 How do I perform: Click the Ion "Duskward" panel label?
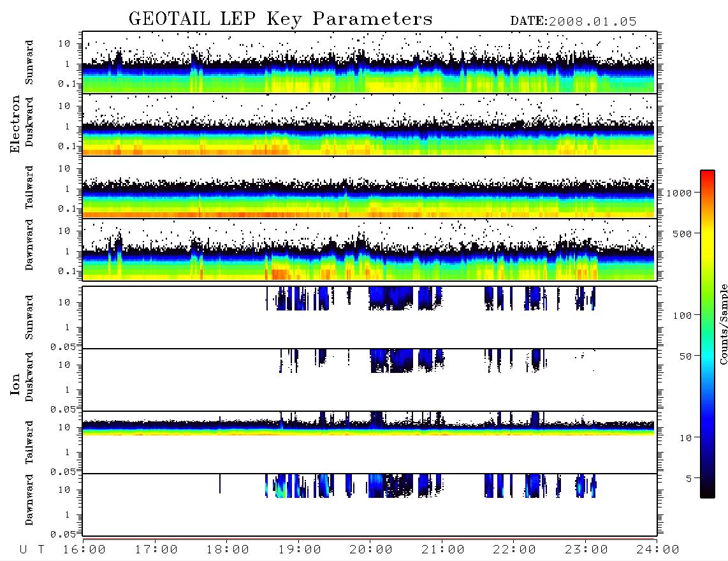pos(29,377)
